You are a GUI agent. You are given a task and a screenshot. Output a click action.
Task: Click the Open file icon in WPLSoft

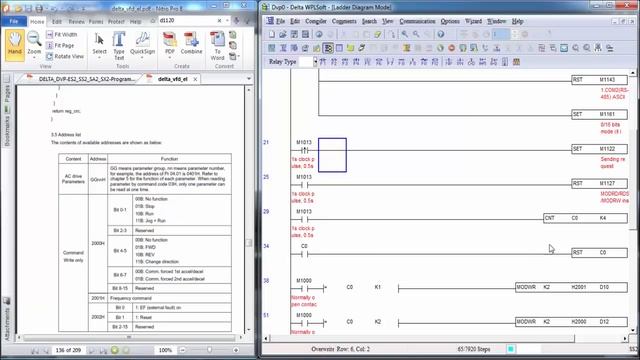pos(282,35)
